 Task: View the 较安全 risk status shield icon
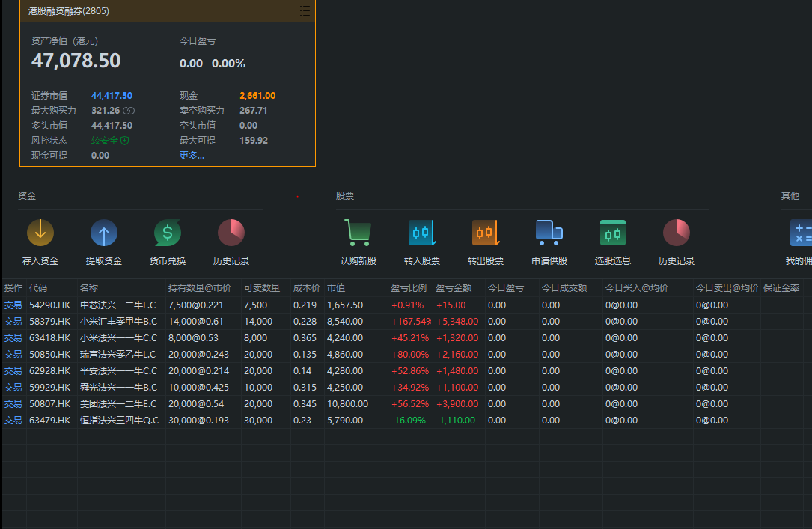click(x=125, y=140)
